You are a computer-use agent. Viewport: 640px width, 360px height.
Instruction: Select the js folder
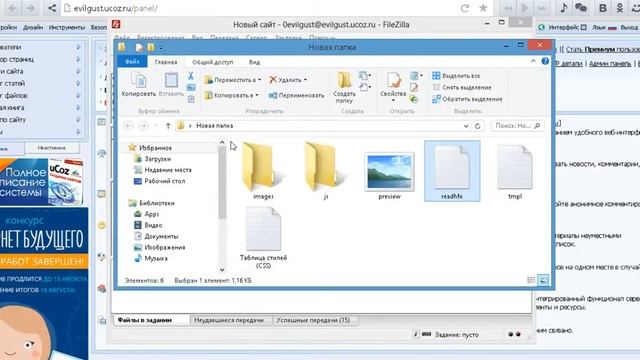pyautogui.click(x=326, y=171)
